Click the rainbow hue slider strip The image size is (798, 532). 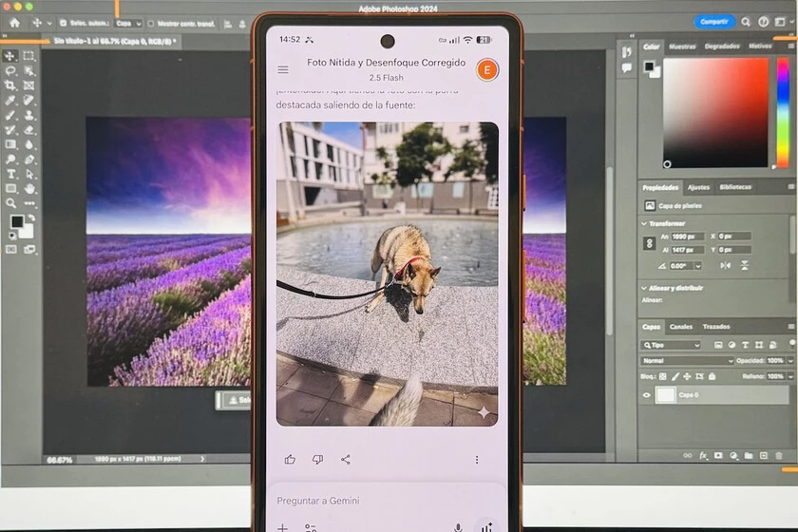pos(782,112)
